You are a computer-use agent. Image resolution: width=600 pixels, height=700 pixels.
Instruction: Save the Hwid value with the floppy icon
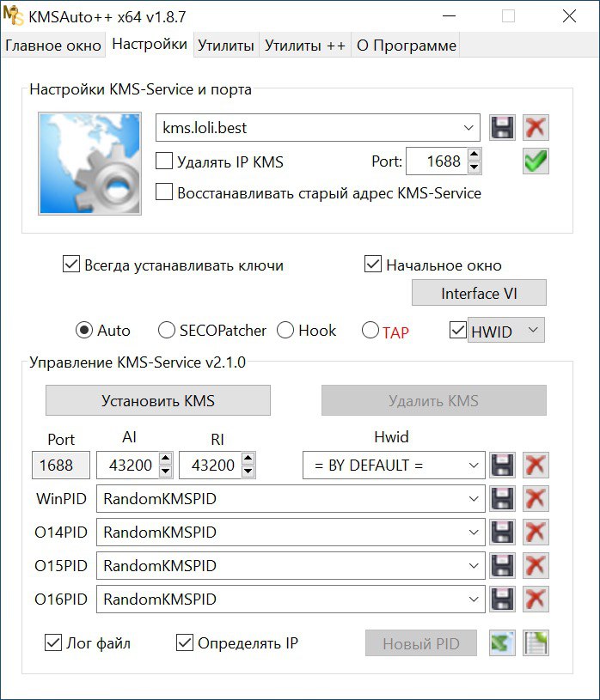click(x=502, y=466)
